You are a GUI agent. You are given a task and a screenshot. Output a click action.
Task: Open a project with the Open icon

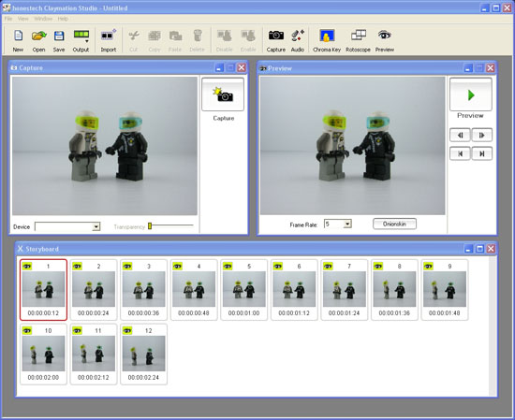38,36
